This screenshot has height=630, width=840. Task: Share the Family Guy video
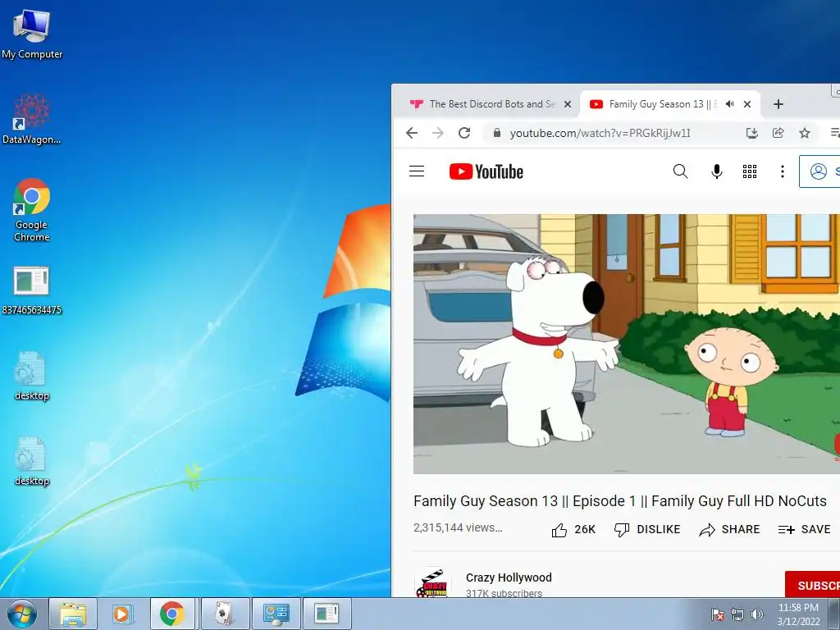coord(729,529)
